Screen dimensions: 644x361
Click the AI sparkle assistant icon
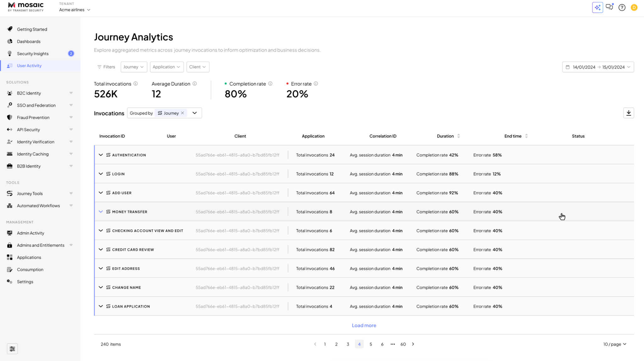pyautogui.click(x=597, y=7)
